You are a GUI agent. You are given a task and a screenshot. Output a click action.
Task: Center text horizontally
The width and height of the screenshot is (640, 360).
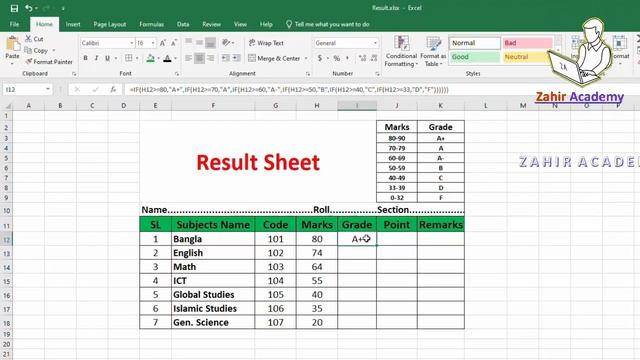(199, 58)
